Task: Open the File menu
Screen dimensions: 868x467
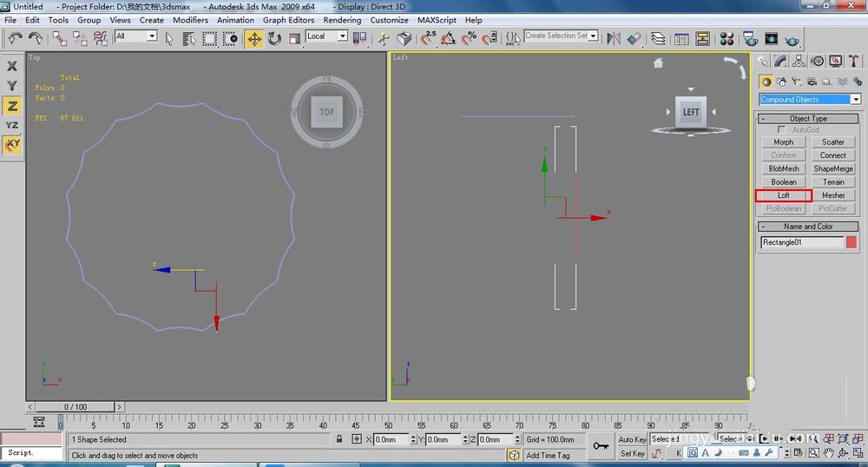Action: click(10, 20)
